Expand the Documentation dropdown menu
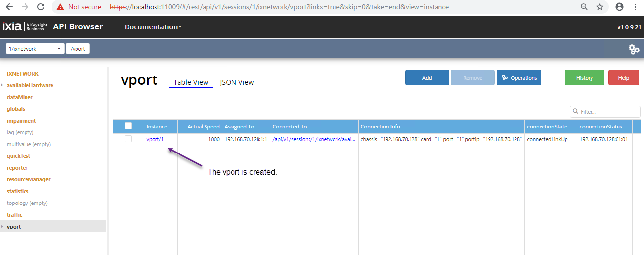Viewport: 644px width, 255px height. 153,27
